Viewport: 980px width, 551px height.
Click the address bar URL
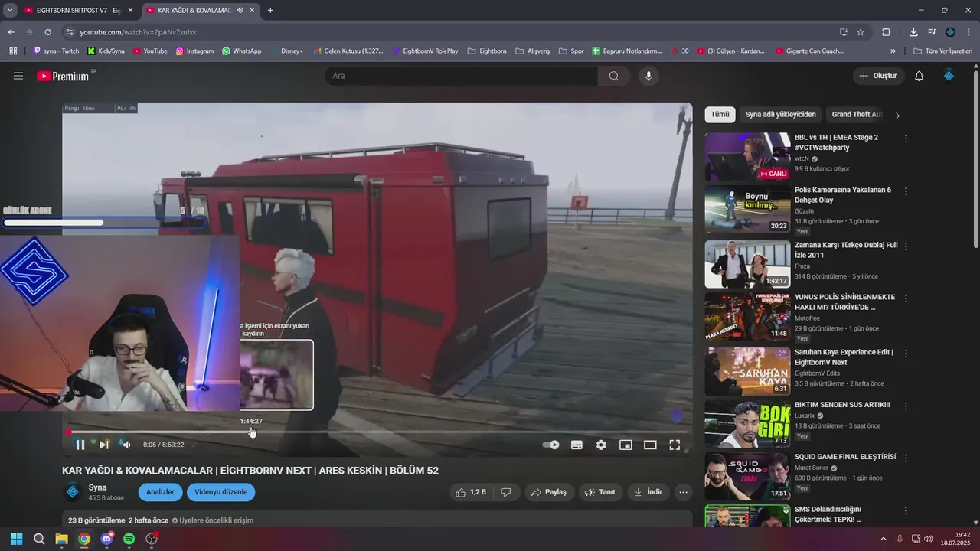139,32
